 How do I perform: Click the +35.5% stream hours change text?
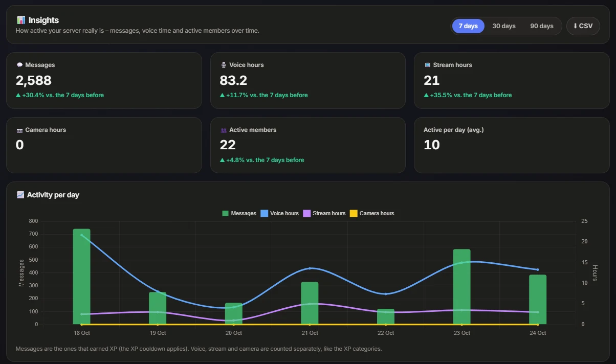[468, 95]
